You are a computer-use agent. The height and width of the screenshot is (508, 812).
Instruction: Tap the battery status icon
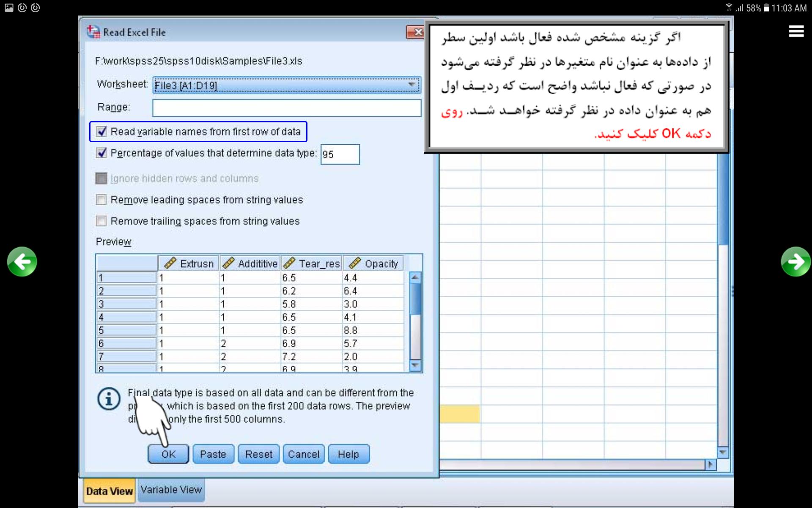pyautogui.click(x=766, y=8)
